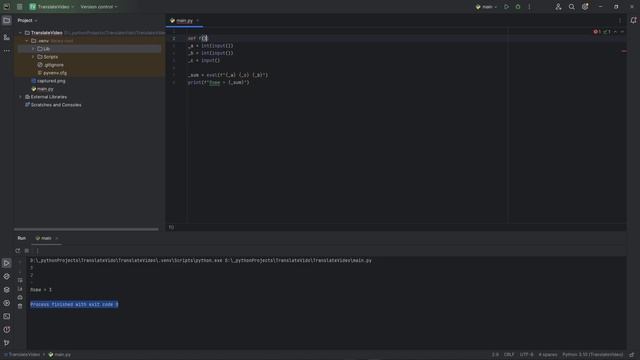The height and width of the screenshot is (360, 640).
Task: Click the caret position indicator
Action: click(495, 355)
